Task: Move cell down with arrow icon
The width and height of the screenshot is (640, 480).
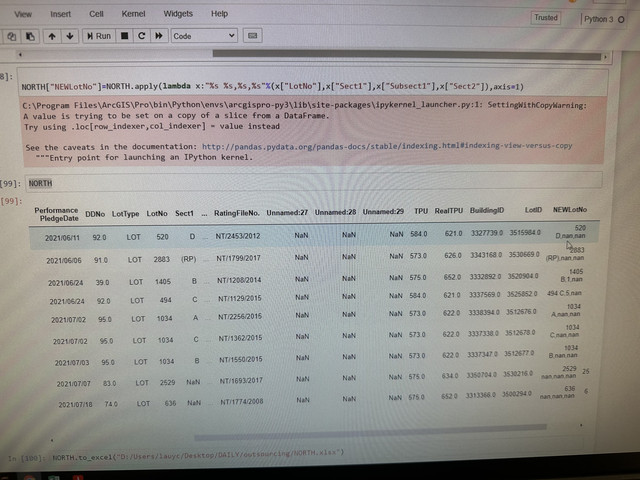Action: [x=70, y=36]
